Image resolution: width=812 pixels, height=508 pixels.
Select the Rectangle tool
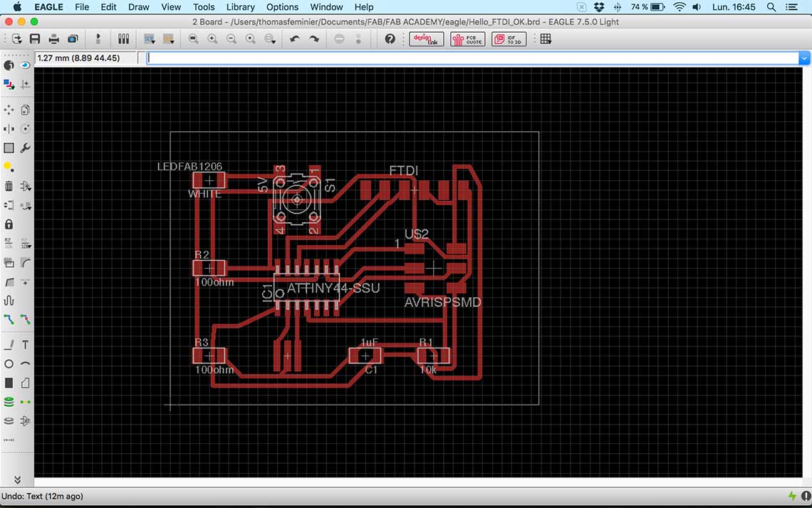point(9,383)
